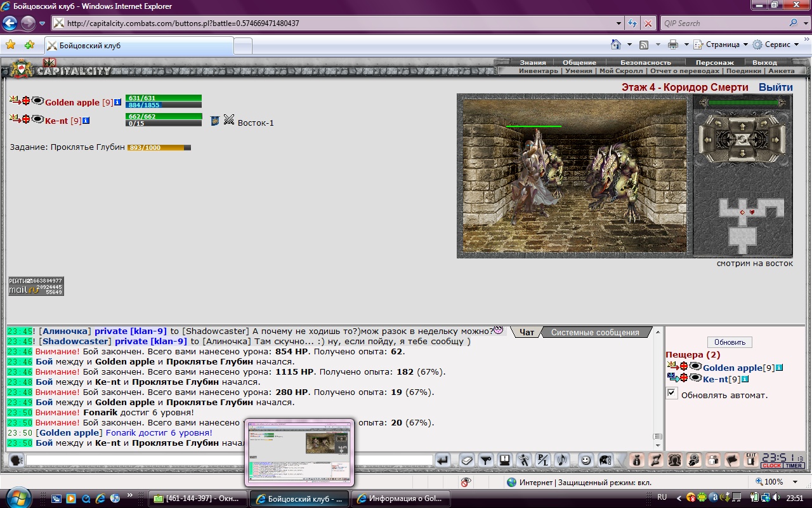Click the private message icon before Golden apple in cave list
The image size is (812, 508).
pos(672,366)
